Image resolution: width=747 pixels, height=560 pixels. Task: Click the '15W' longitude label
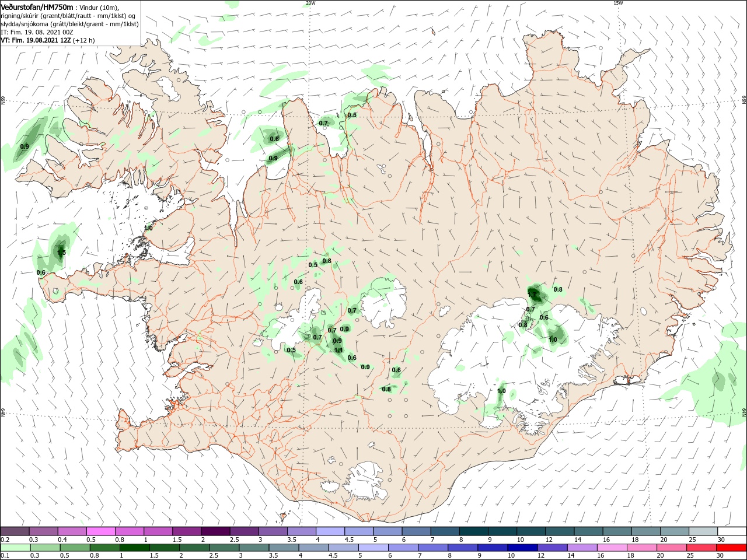(x=617, y=3)
